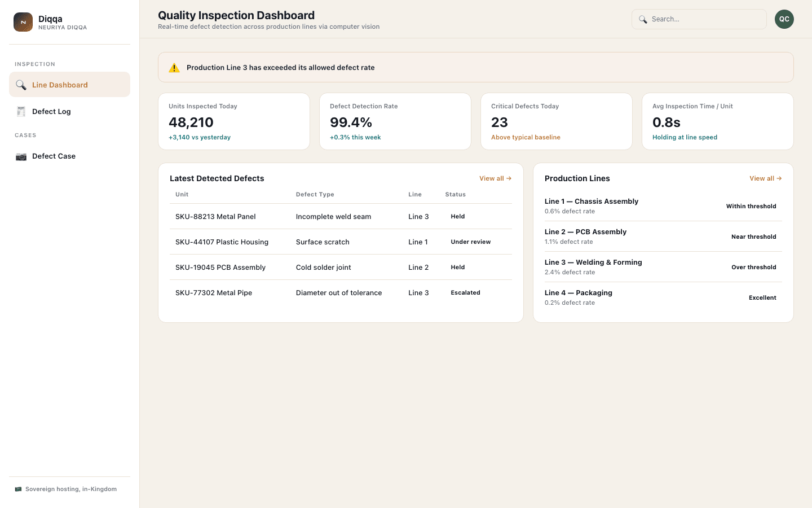The width and height of the screenshot is (812, 508).
Task: Click the SKU-44107 Plastic Housing cell
Action: pos(222,242)
